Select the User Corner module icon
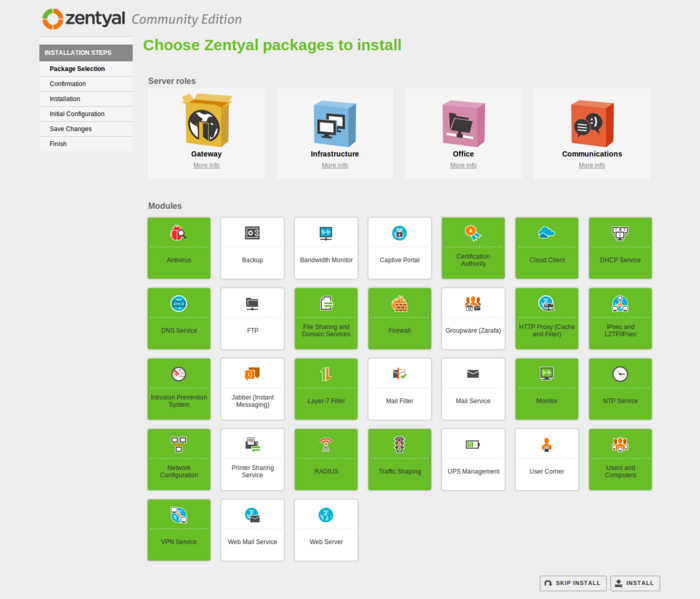700x599 pixels. pyautogui.click(x=546, y=445)
